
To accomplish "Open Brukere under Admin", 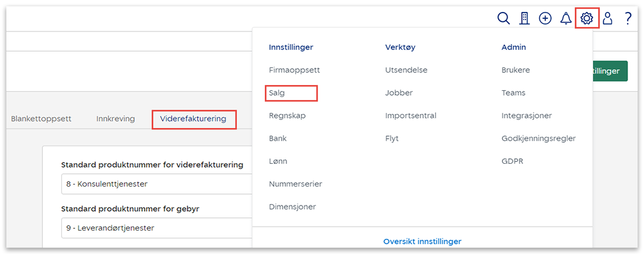I will (x=515, y=70).
